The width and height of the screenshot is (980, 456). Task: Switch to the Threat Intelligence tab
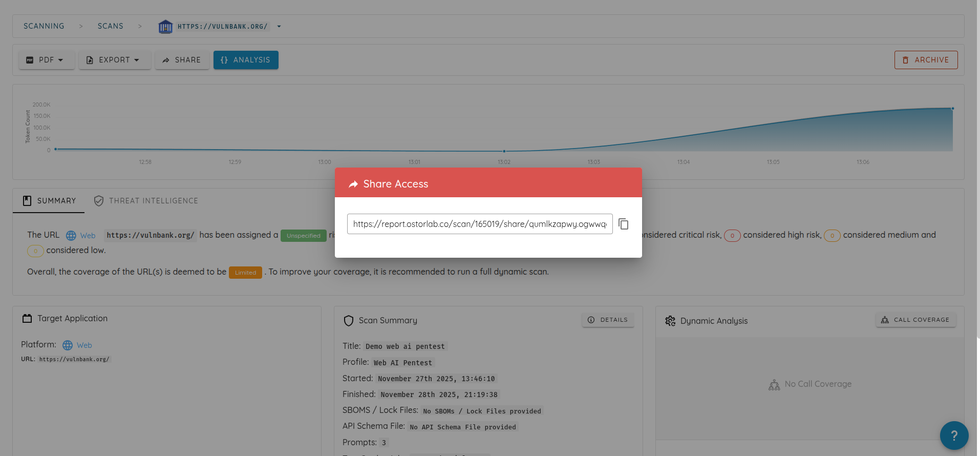146,201
